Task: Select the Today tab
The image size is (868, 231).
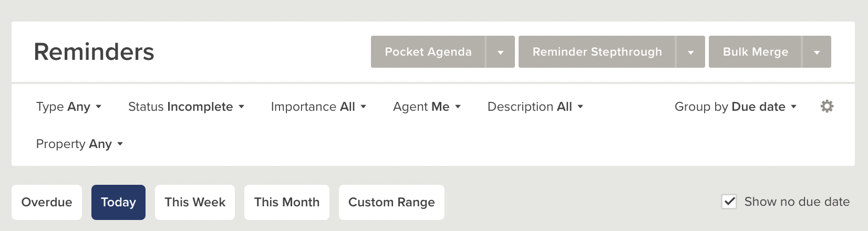Action: tap(118, 202)
